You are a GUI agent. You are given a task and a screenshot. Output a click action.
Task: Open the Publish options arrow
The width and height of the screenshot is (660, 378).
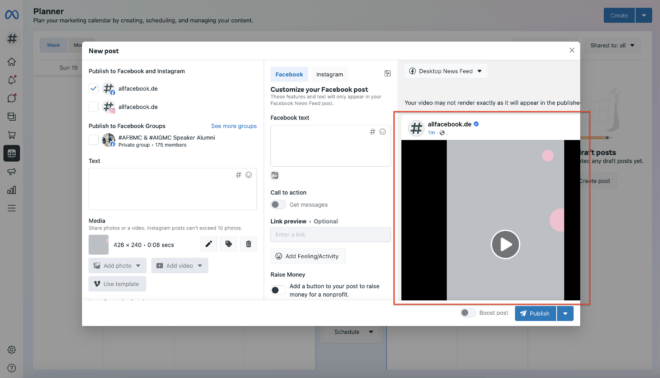point(565,313)
